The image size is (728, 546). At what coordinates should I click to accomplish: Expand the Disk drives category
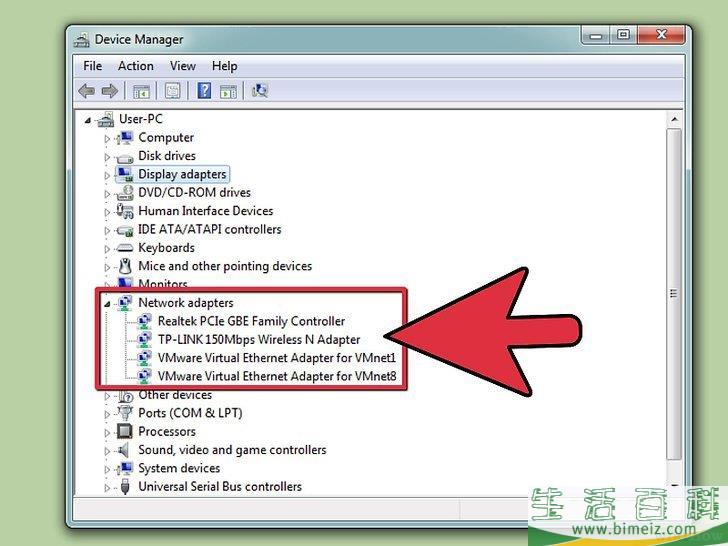click(x=107, y=156)
